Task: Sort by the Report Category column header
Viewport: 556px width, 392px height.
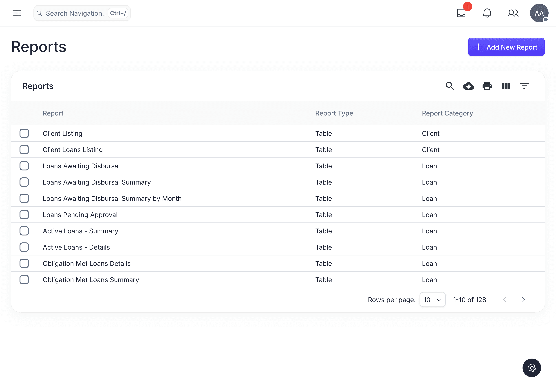Action: coord(447,113)
